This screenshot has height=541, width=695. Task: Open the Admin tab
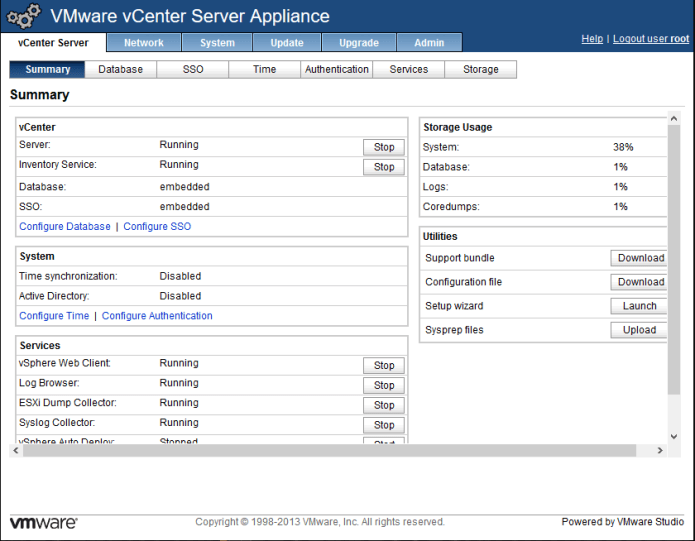429,43
